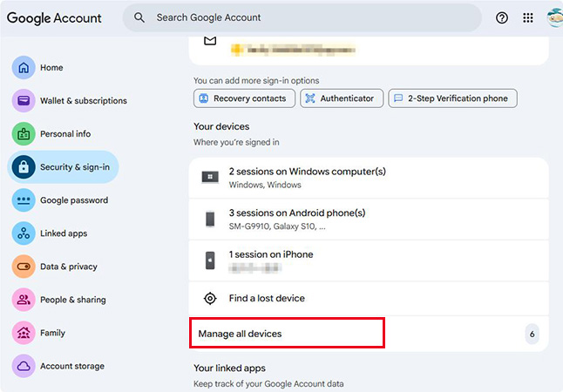Open the Google password icon
Screen dimensions: 563x392
[24, 200]
